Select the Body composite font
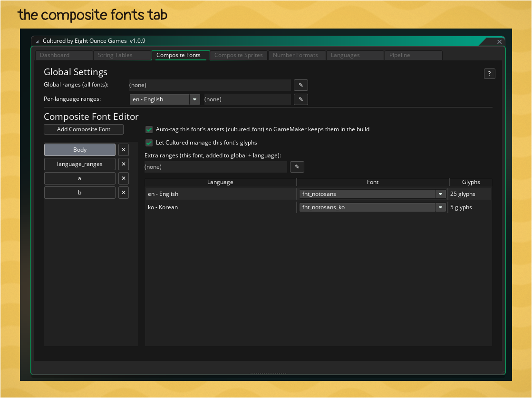 [80, 150]
